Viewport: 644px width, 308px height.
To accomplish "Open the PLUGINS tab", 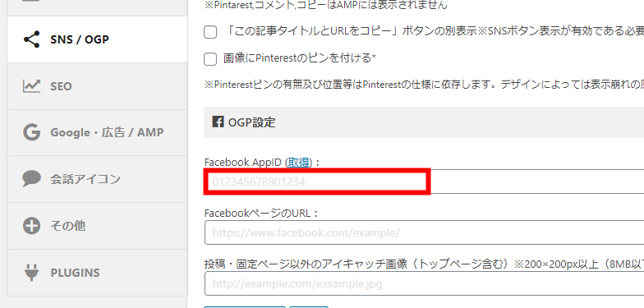I will (97, 273).
